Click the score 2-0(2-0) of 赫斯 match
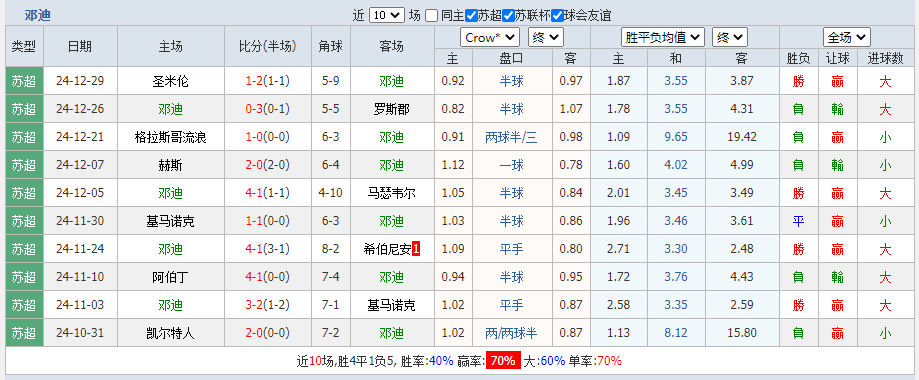Screen dimensions: 919x380 point(267,165)
